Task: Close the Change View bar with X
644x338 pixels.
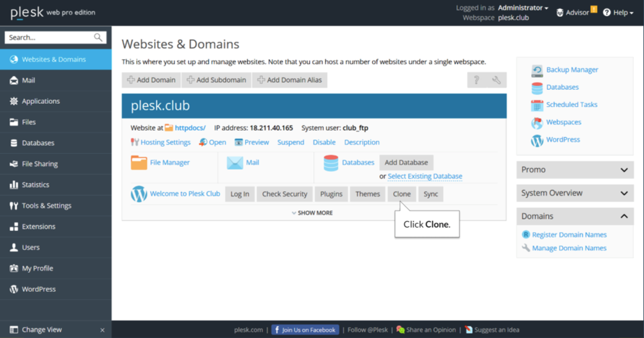Action: point(102,330)
